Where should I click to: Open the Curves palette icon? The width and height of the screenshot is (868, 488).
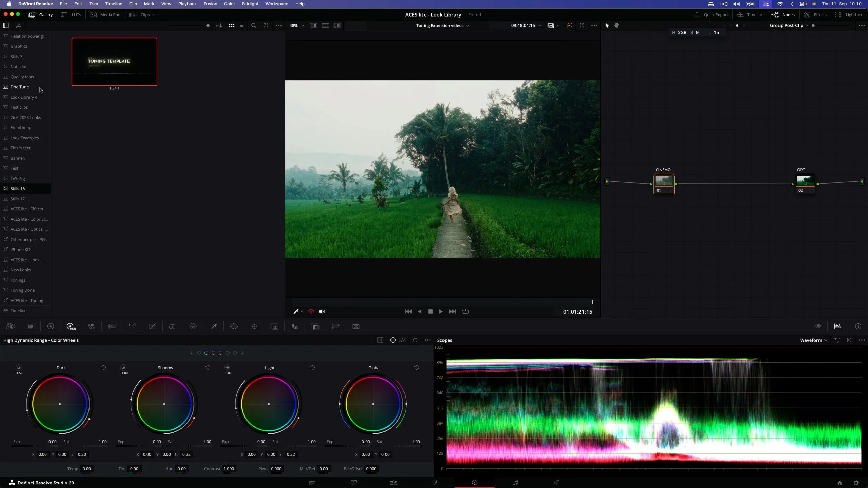pos(153,326)
